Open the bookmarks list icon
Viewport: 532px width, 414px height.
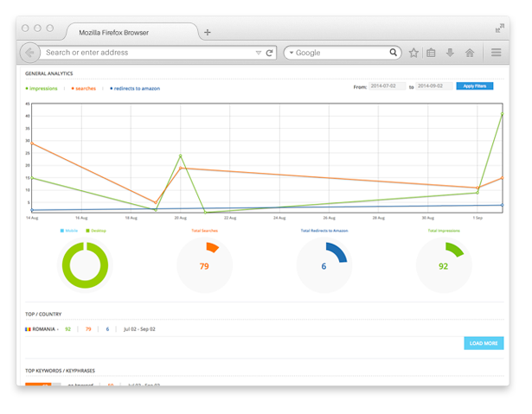tap(431, 53)
